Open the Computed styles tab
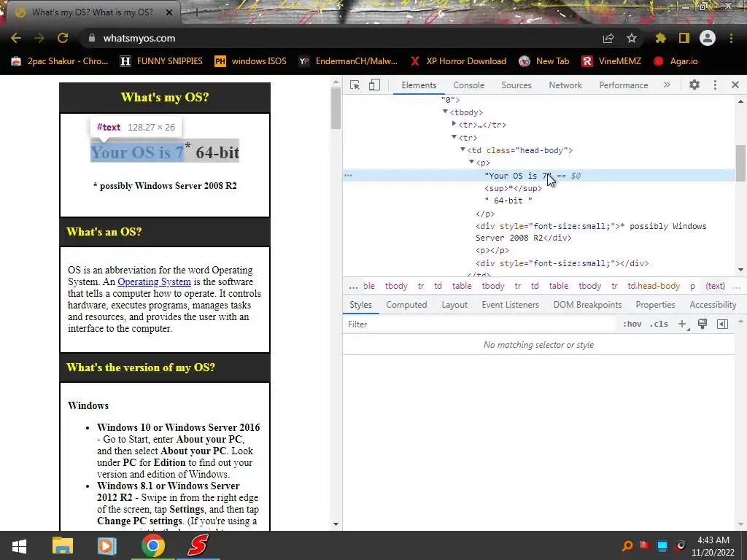Screen dimensions: 747x560 [406, 305]
